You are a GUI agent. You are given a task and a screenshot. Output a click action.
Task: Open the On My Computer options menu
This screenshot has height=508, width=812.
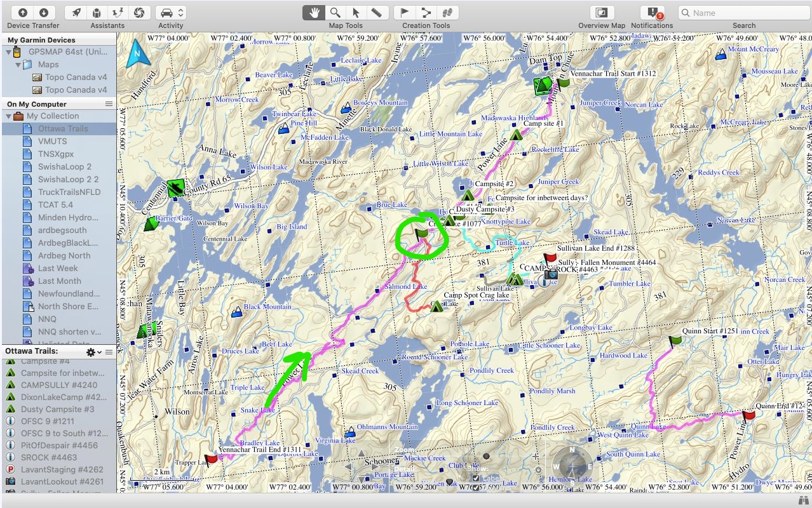tap(109, 104)
